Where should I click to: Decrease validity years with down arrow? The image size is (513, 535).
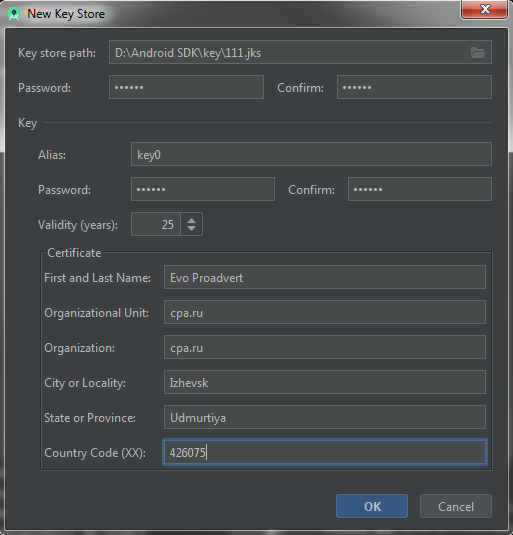pyautogui.click(x=191, y=228)
